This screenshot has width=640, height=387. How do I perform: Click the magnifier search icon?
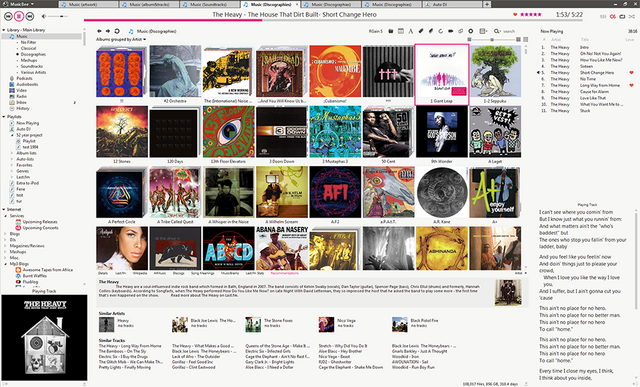pyautogui.click(x=496, y=31)
